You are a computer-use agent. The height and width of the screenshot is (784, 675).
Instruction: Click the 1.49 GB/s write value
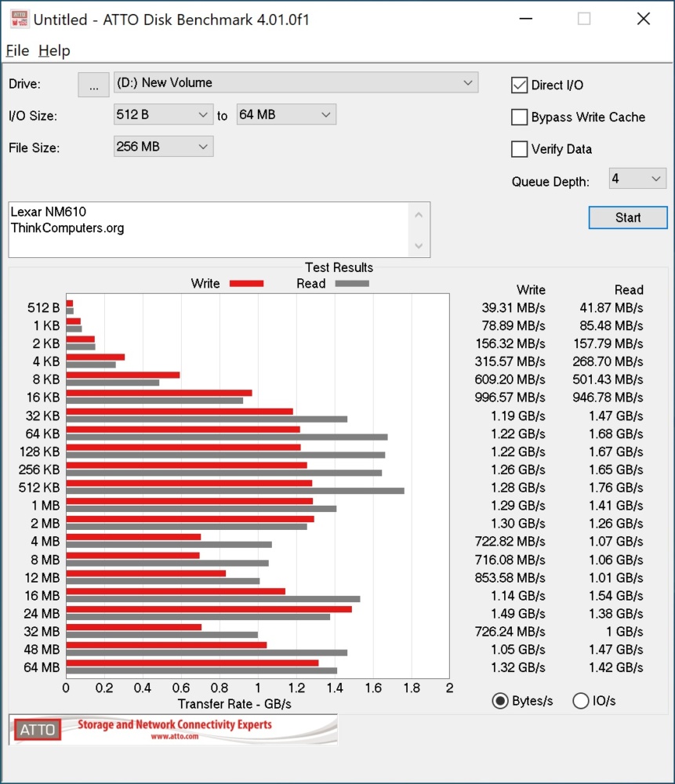click(518, 614)
